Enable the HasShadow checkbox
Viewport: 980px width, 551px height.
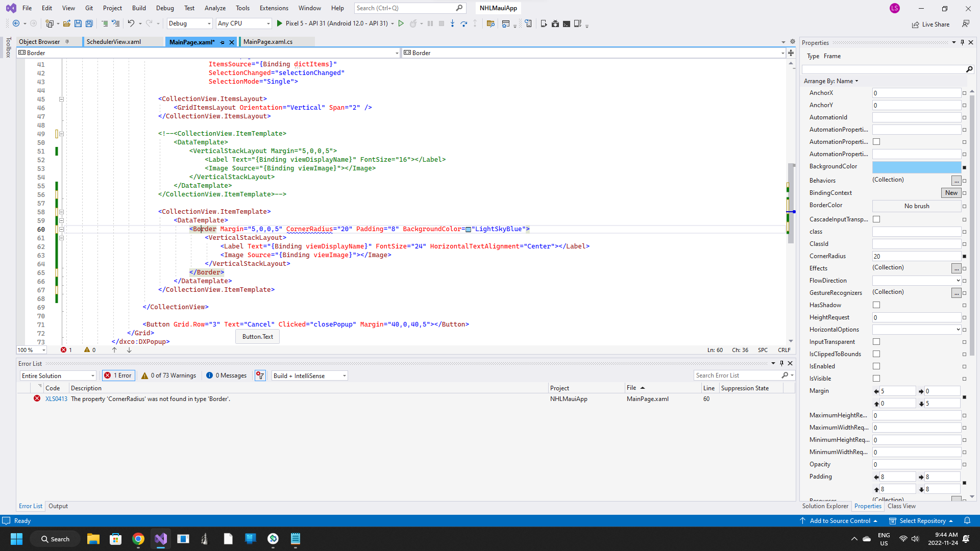click(876, 305)
